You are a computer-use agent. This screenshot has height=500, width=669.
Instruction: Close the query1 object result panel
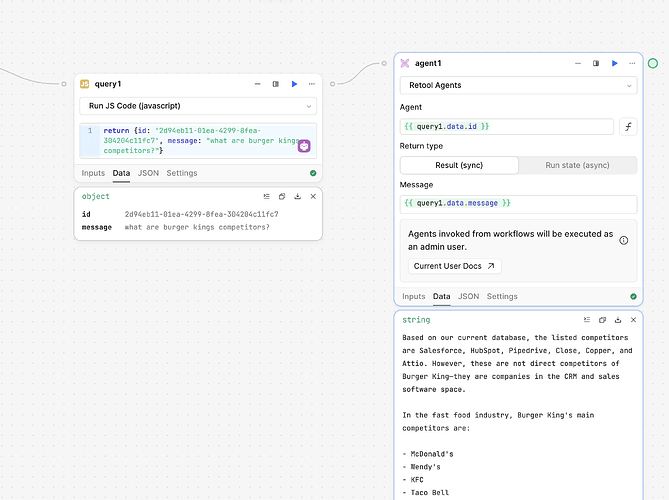click(313, 197)
